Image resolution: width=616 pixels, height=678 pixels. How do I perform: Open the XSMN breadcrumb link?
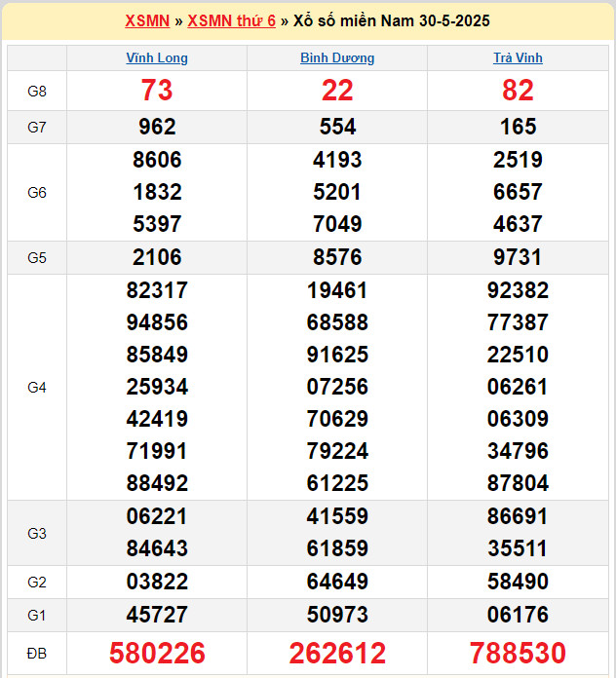pos(147,20)
